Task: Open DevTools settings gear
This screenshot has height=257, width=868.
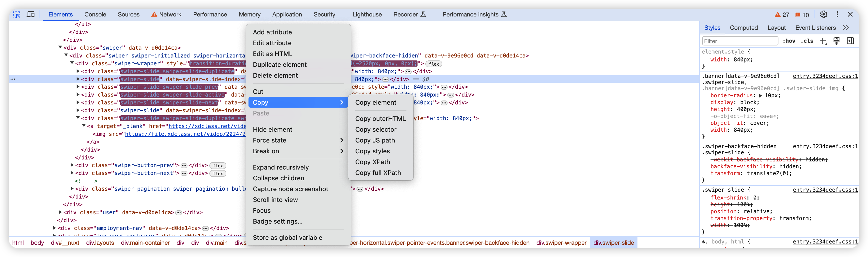Action: (x=823, y=14)
